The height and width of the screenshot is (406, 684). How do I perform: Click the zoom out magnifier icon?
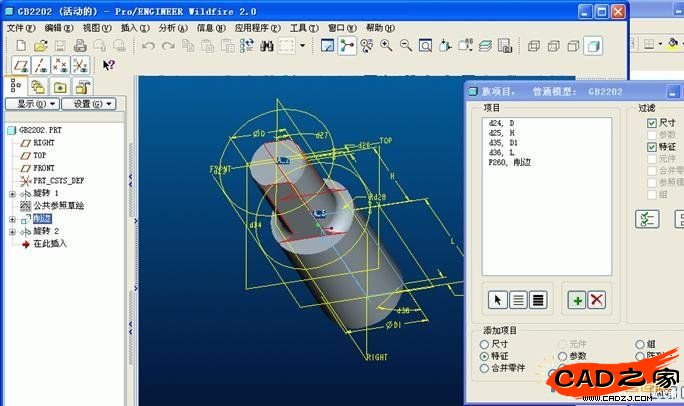click(x=406, y=46)
